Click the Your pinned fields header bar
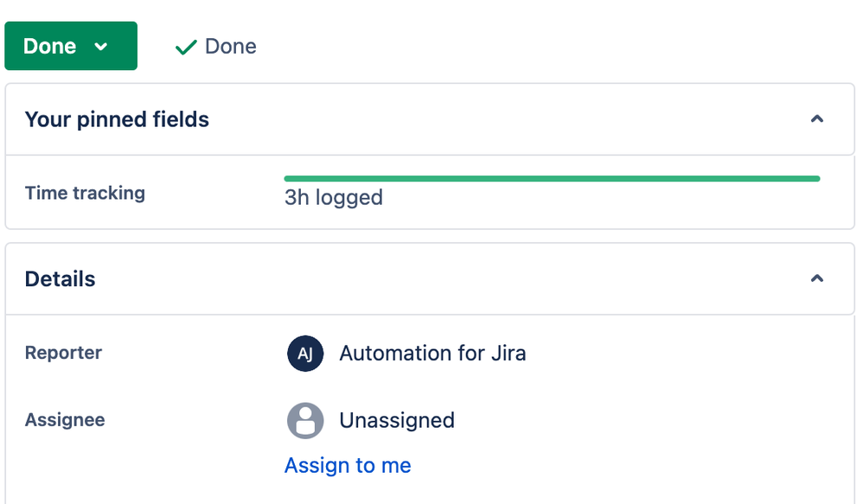 tap(430, 119)
